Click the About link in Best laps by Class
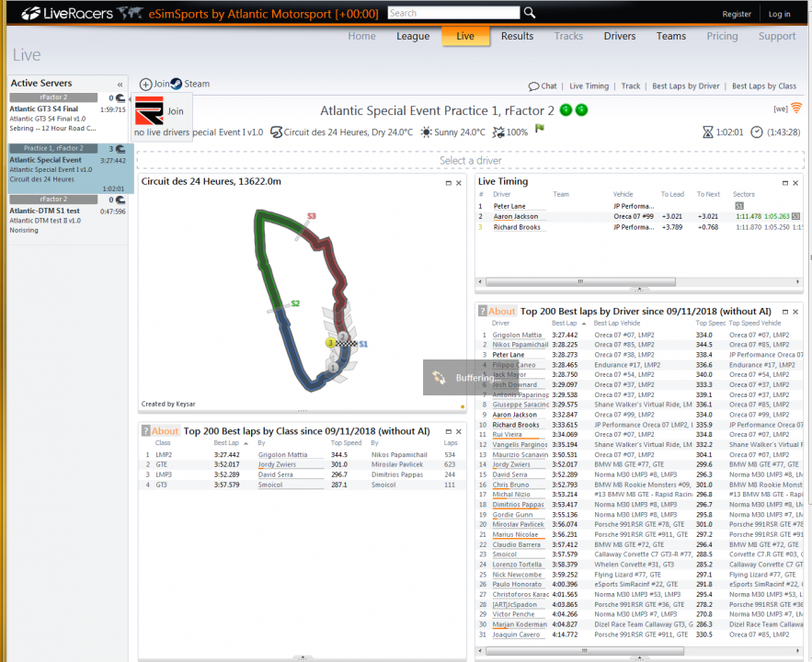Image resolution: width=812 pixels, height=662 pixels. (x=165, y=430)
